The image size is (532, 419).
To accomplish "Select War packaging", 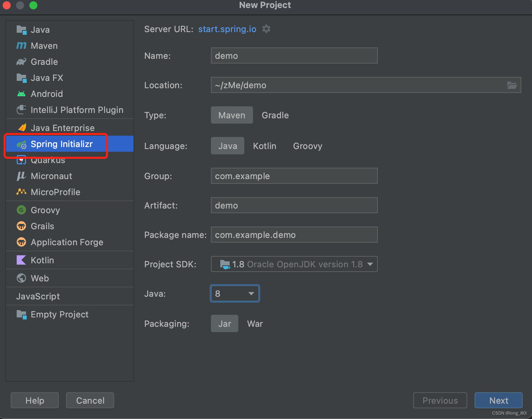I will pyautogui.click(x=255, y=323).
